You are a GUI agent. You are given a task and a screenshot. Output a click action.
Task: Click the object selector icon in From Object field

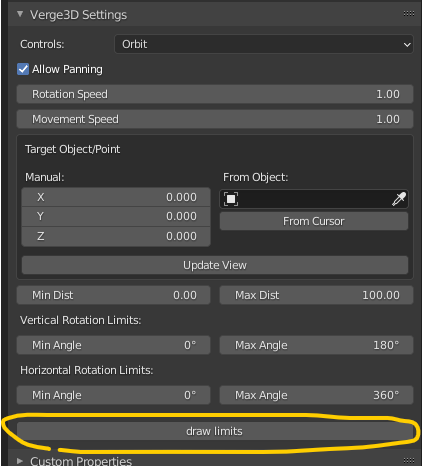pyautogui.click(x=231, y=199)
